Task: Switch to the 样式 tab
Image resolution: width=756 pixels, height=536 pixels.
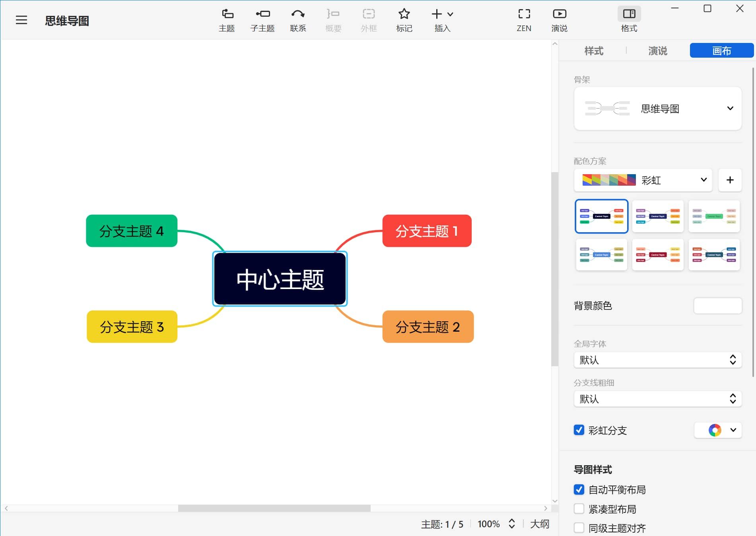Action: 594,51
